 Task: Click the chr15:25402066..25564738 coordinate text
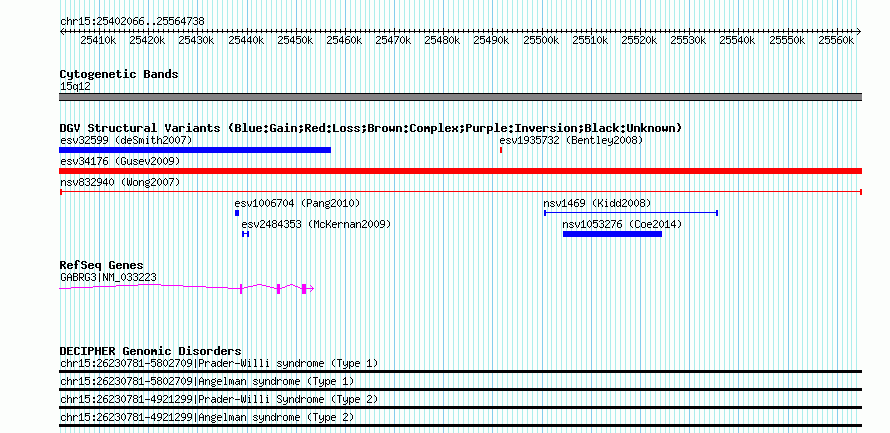132,22
